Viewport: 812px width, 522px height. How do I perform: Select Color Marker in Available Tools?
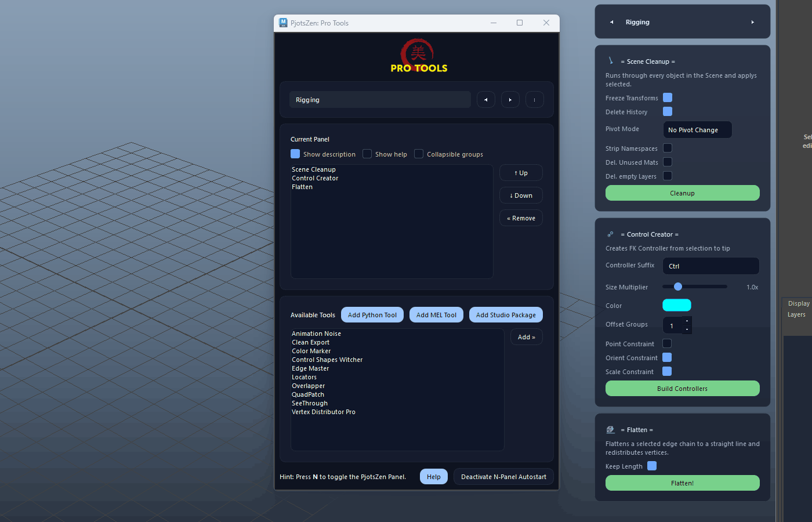coord(311,351)
